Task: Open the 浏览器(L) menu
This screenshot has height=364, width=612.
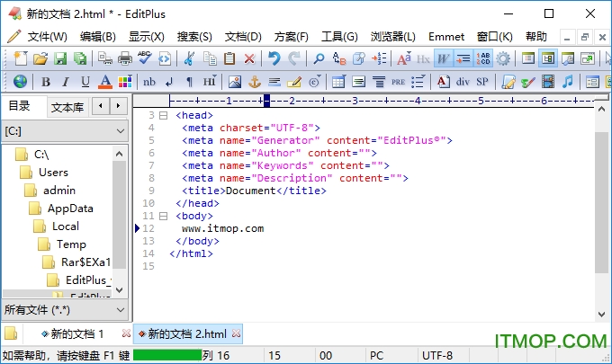Action: [392, 37]
